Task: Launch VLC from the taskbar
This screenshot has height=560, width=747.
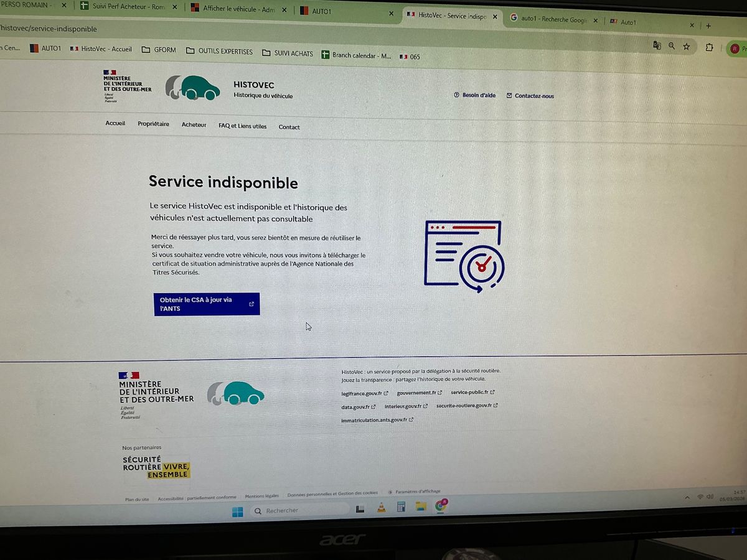Action: click(381, 508)
